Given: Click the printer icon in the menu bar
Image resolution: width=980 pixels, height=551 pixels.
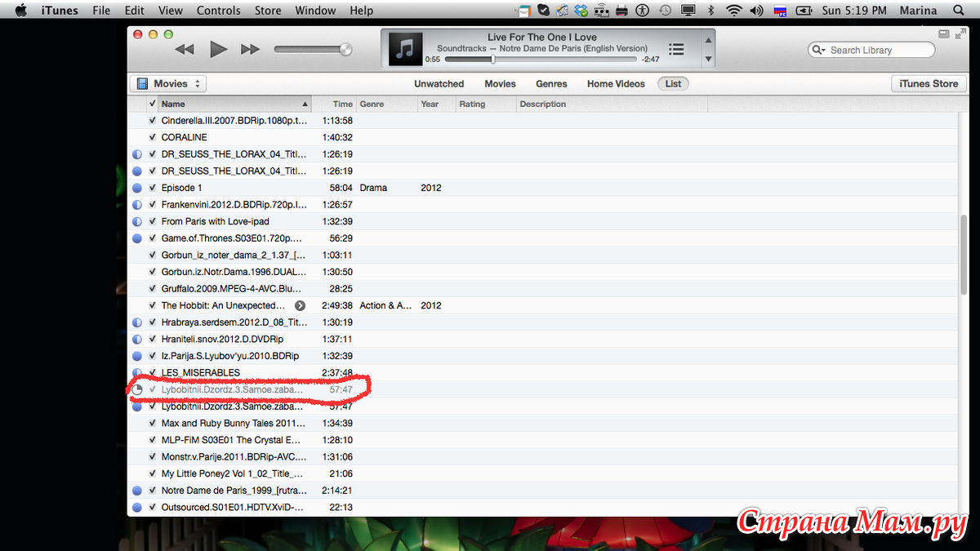Looking at the screenshot, I should pyautogui.click(x=621, y=11).
